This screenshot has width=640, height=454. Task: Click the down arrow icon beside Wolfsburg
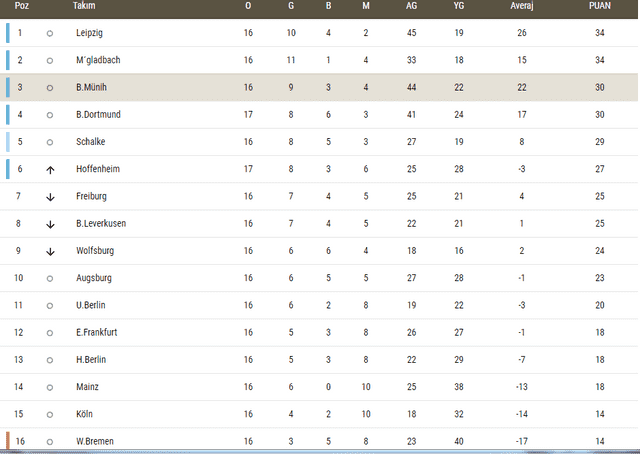(50, 251)
